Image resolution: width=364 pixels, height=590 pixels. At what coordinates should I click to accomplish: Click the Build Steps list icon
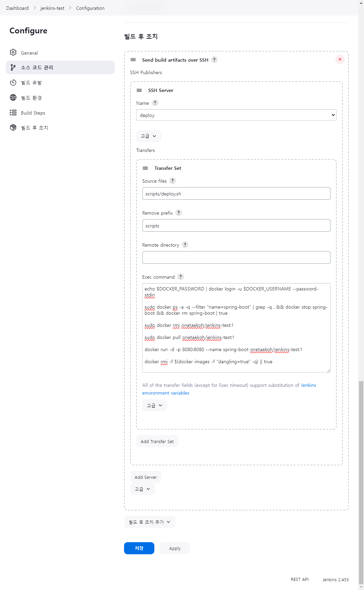pos(13,113)
